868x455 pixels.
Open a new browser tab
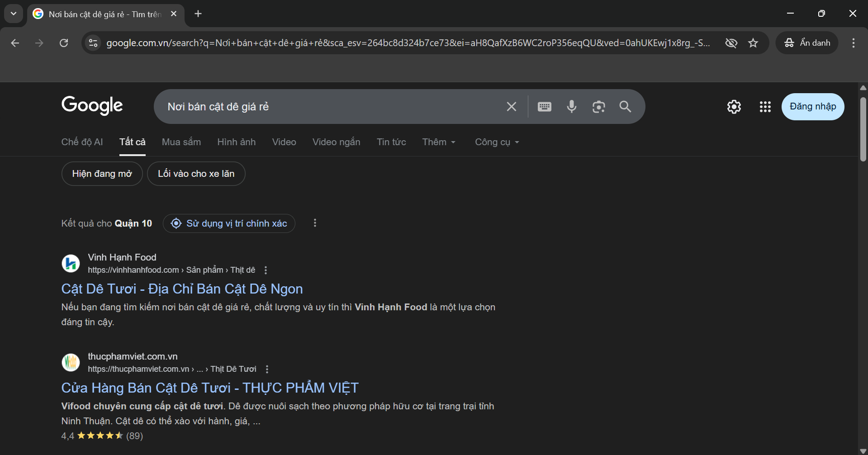tap(198, 14)
